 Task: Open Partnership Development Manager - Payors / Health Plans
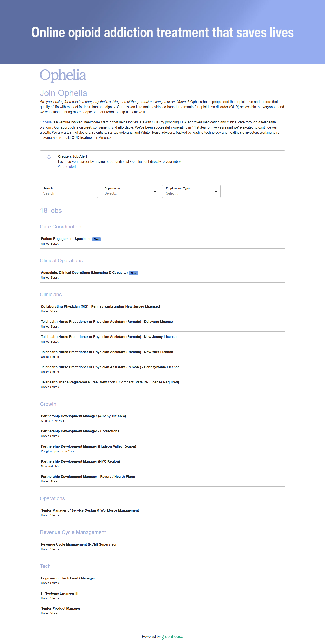162,479
